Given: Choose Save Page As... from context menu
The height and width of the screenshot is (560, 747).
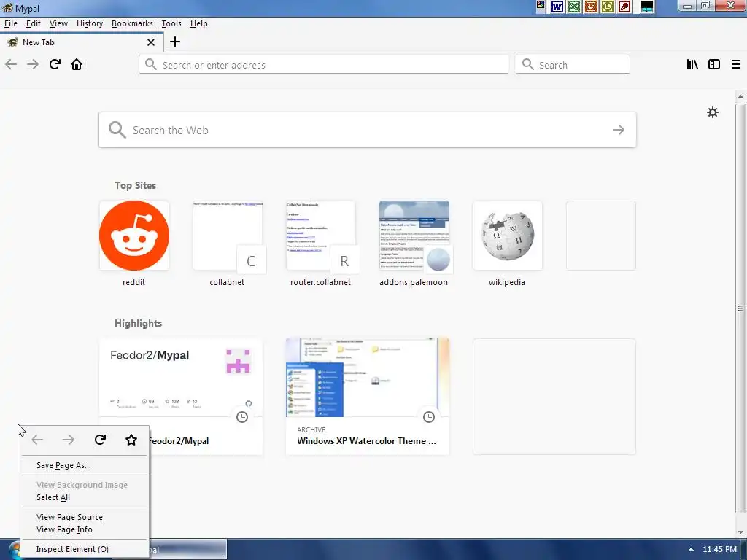Looking at the screenshot, I should point(85,465).
